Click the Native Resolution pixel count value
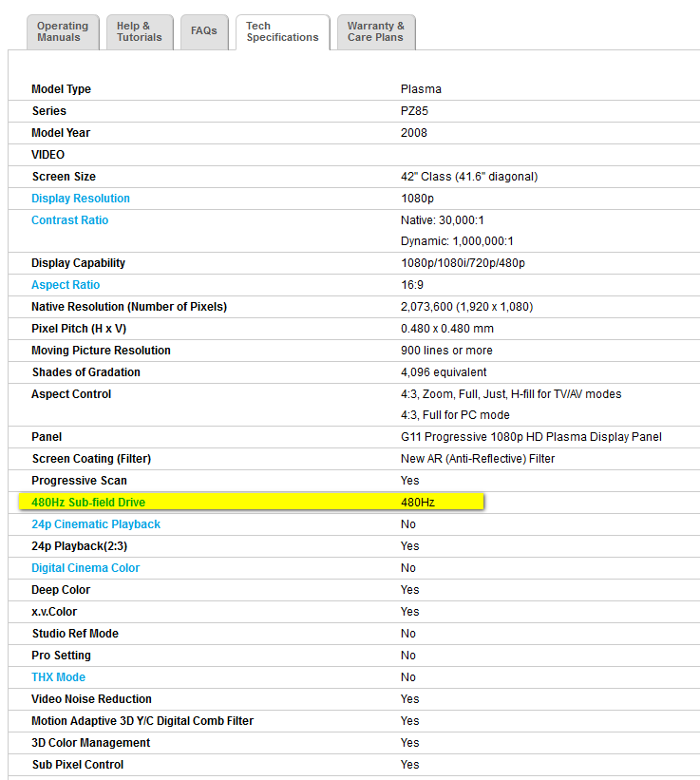 (x=468, y=307)
